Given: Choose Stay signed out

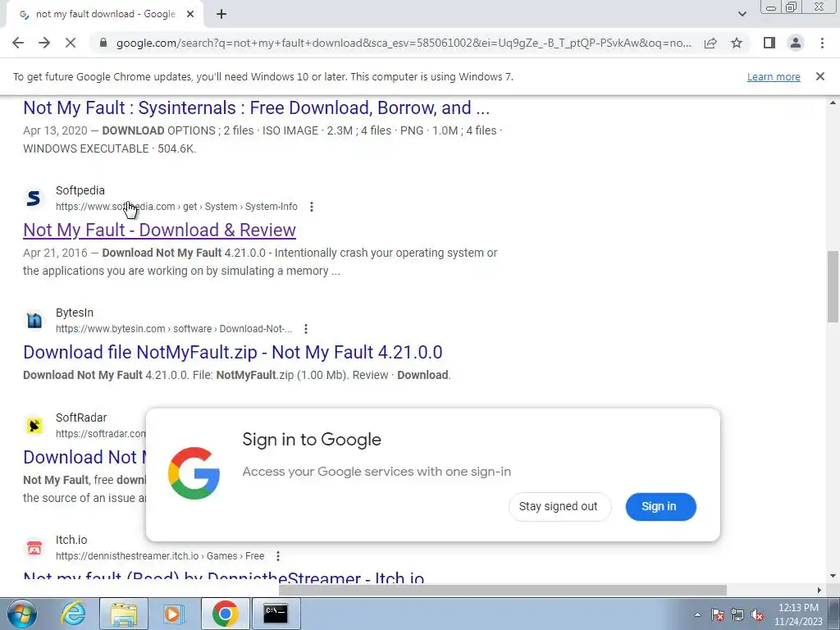Looking at the screenshot, I should tap(559, 506).
